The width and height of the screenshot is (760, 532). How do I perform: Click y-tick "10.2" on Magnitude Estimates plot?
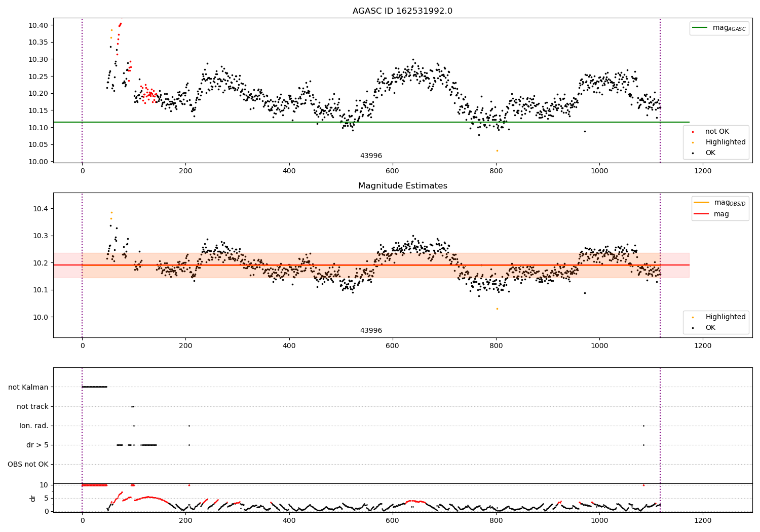[41, 263]
